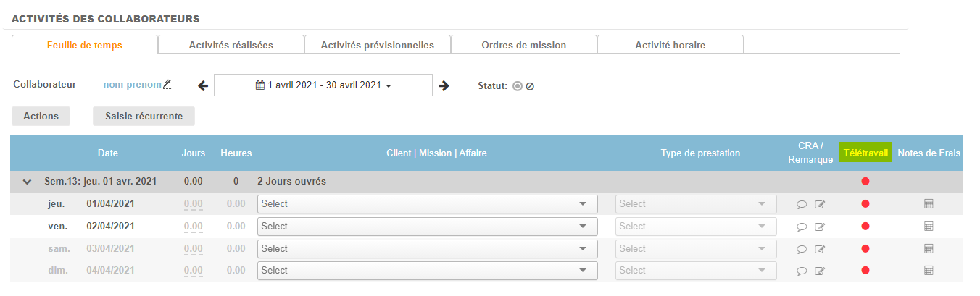Screen dimensions: 980x296
Task: Click the green Télétravail column header
Action: 865,153
